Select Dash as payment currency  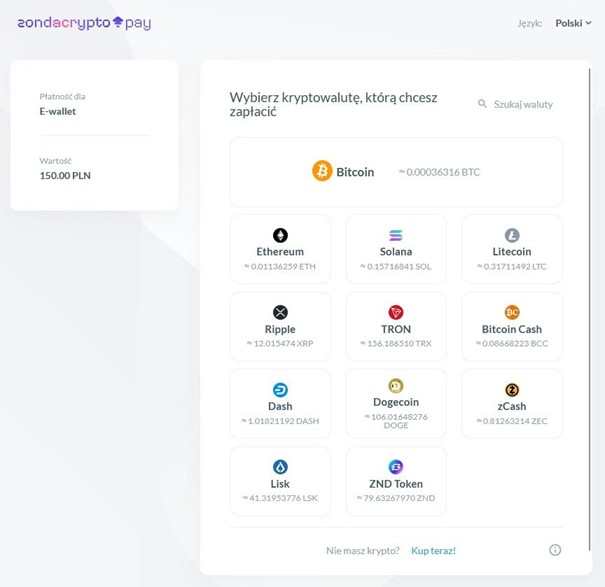[x=280, y=403]
